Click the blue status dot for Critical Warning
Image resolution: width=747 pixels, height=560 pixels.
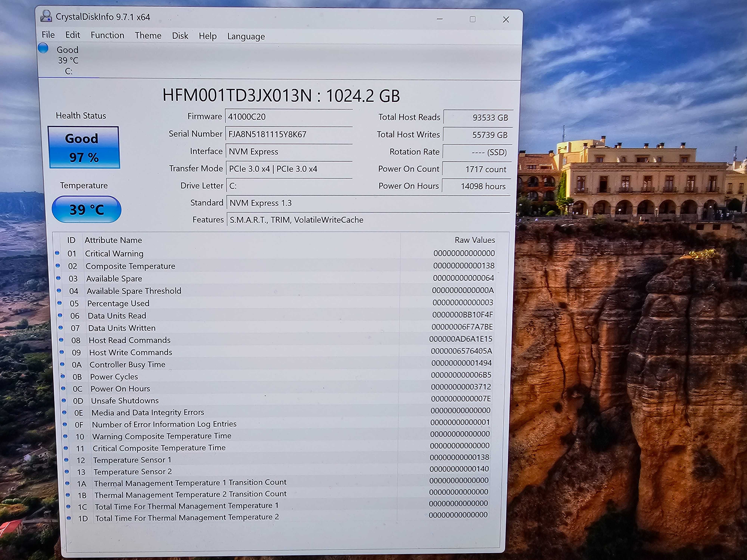57,253
